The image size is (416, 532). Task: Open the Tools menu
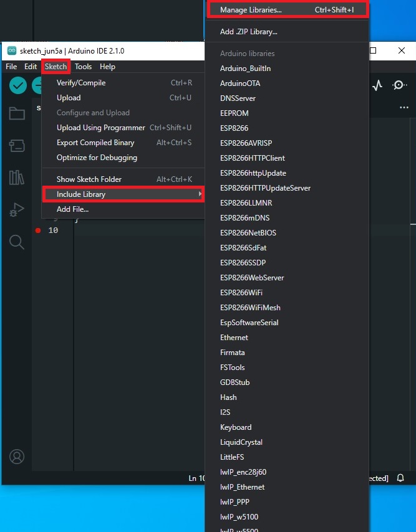(x=83, y=67)
